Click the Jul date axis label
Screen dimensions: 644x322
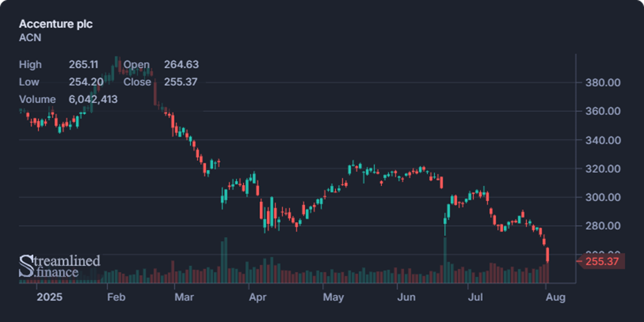tap(476, 297)
